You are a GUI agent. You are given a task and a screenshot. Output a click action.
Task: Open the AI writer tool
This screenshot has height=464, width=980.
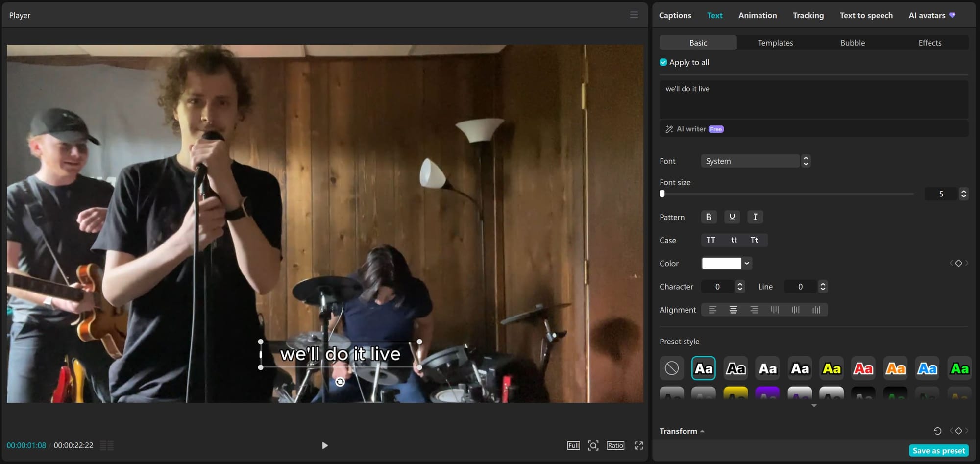click(x=691, y=129)
